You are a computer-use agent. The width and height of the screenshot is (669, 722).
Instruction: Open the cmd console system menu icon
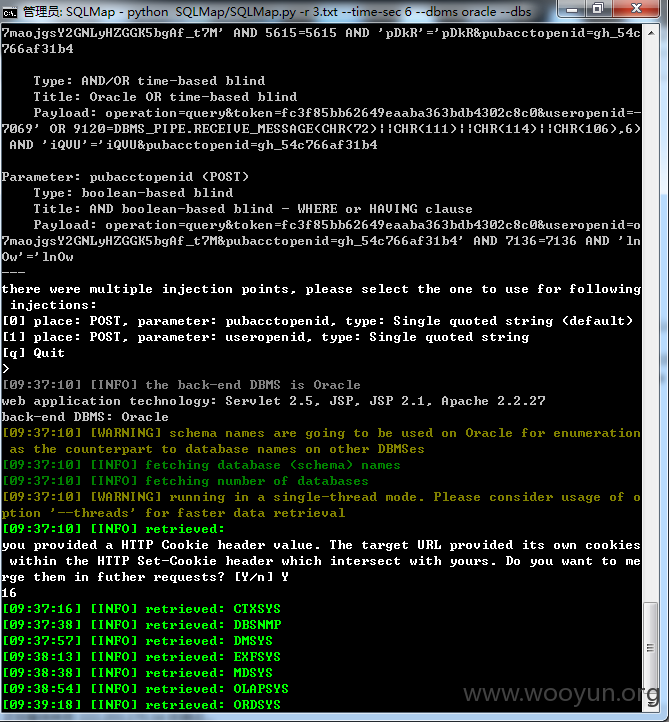[9, 11]
